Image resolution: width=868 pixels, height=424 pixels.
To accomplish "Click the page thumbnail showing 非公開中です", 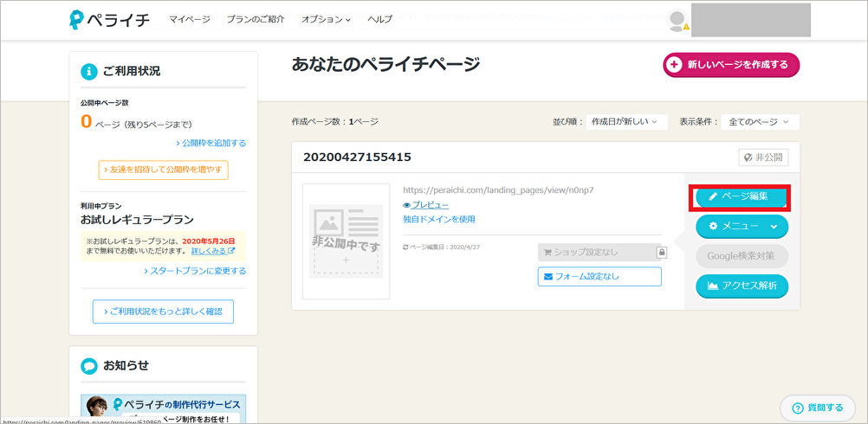I will 346,241.
